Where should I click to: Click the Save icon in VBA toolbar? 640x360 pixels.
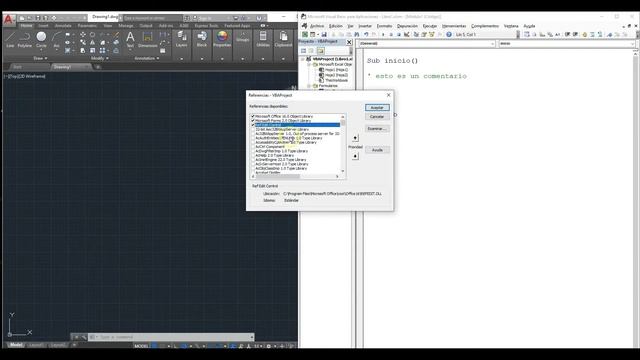click(x=324, y=35)
